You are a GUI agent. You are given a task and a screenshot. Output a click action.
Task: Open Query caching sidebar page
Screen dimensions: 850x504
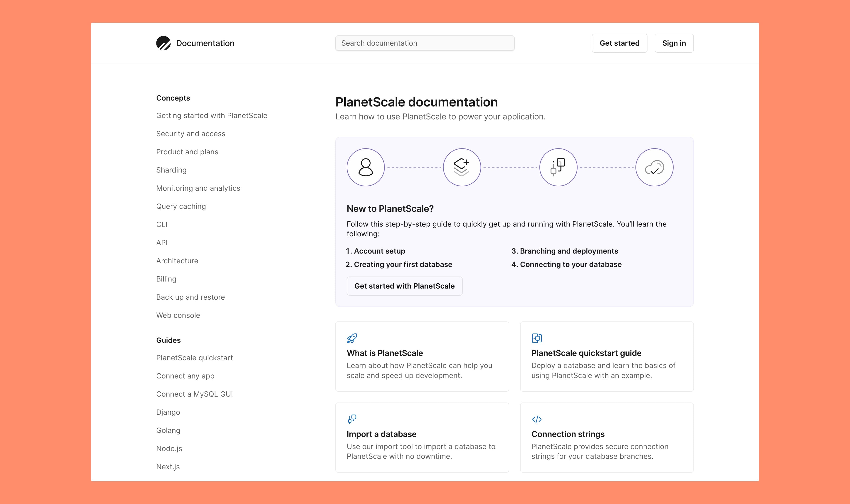(x=181, y=207)
